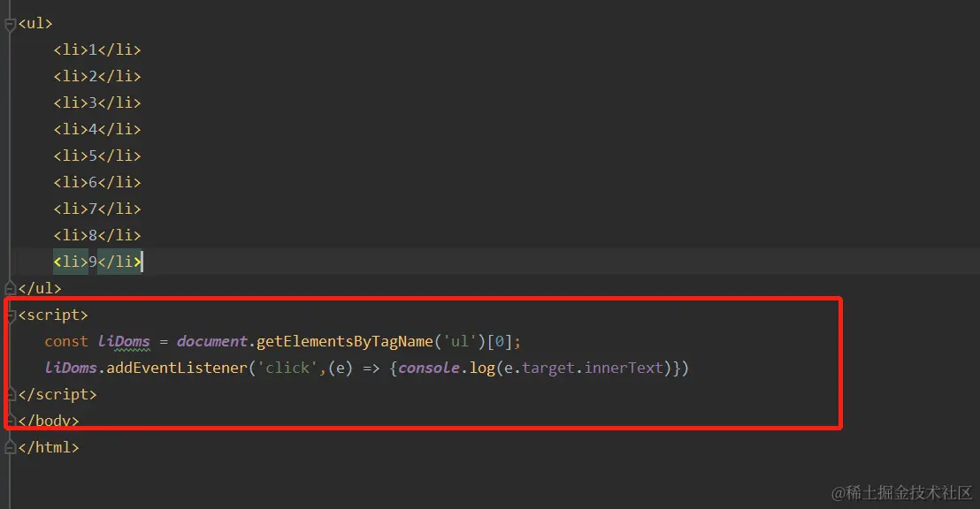Click the arrow function => operator
The width and height of the screenshot is (980, 509).
pos(371,368)
